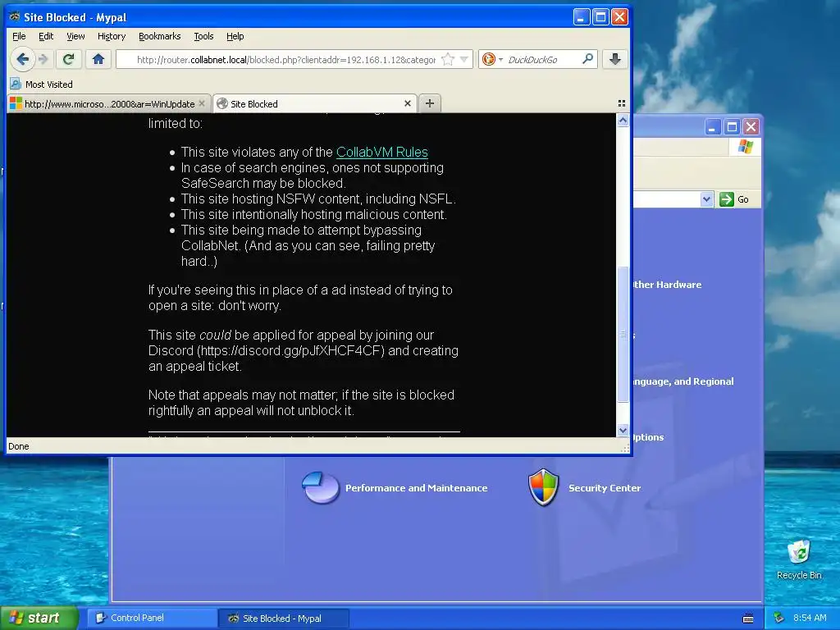Click the Windows flag logo in Control Panel

point(745,146)
